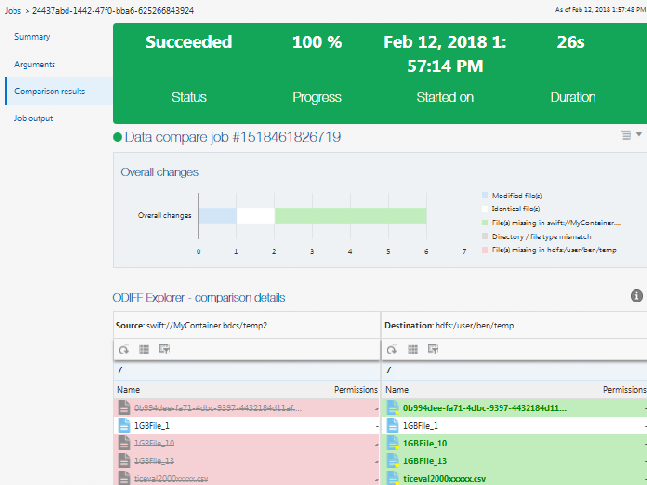The width and height of the screenshot is (647, 485).
Task: Open Source panel filter icon
Action: point(164,350)
